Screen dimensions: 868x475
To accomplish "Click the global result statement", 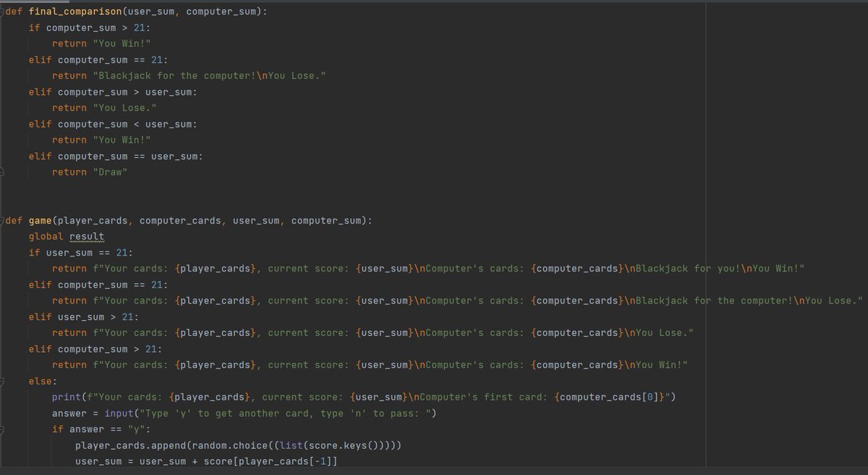I will (67, 237).
